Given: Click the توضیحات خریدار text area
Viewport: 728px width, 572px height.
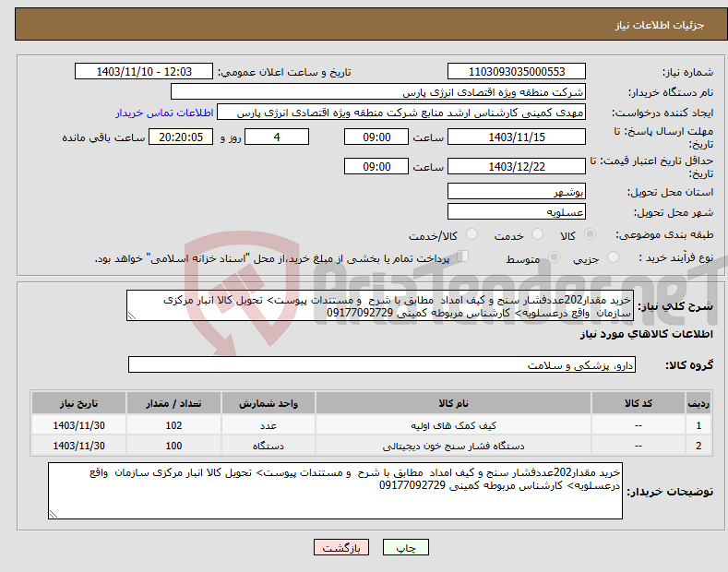Looking at the screenshot, I should click(x=335, y=491).
